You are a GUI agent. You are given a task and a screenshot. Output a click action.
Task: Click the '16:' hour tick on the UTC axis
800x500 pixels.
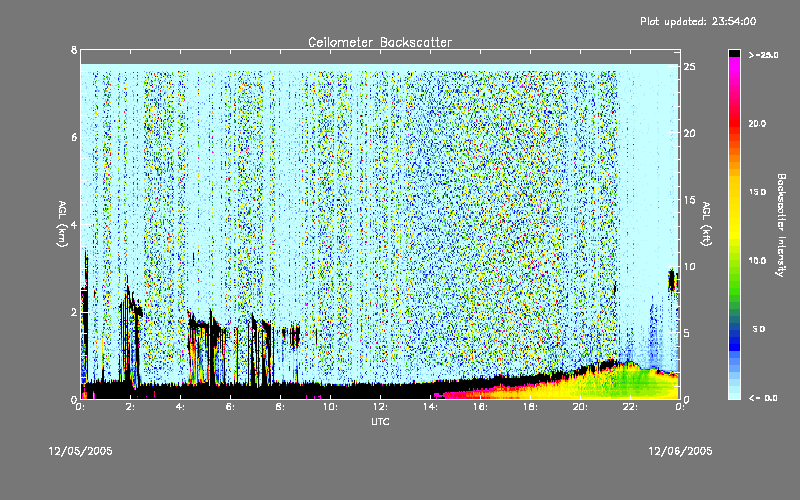[x=480, y=407]
